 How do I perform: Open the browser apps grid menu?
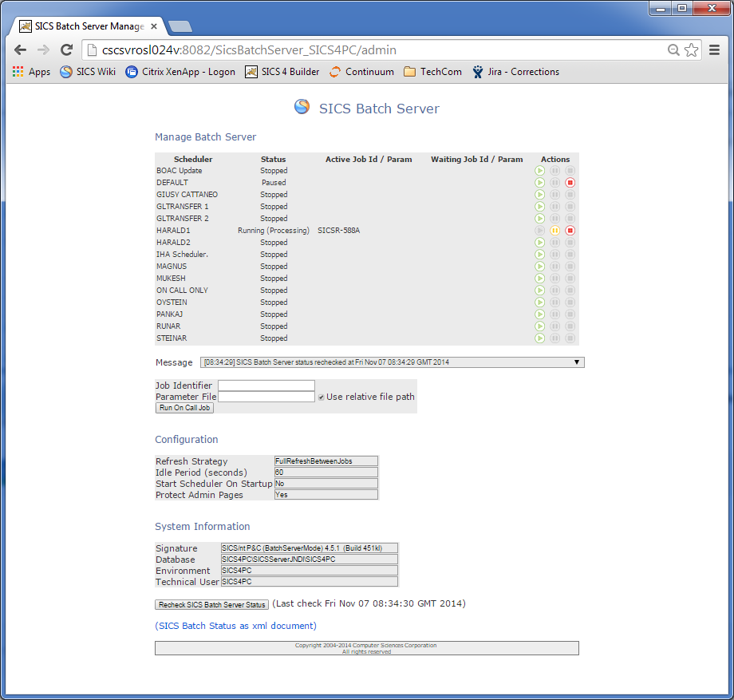point(18,72)
